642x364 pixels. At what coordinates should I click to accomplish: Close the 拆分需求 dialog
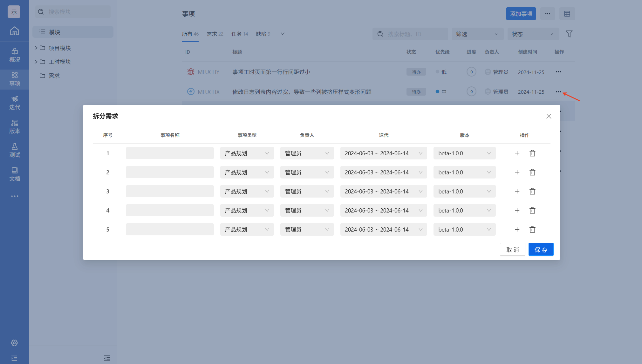click(x=549, y=116)
